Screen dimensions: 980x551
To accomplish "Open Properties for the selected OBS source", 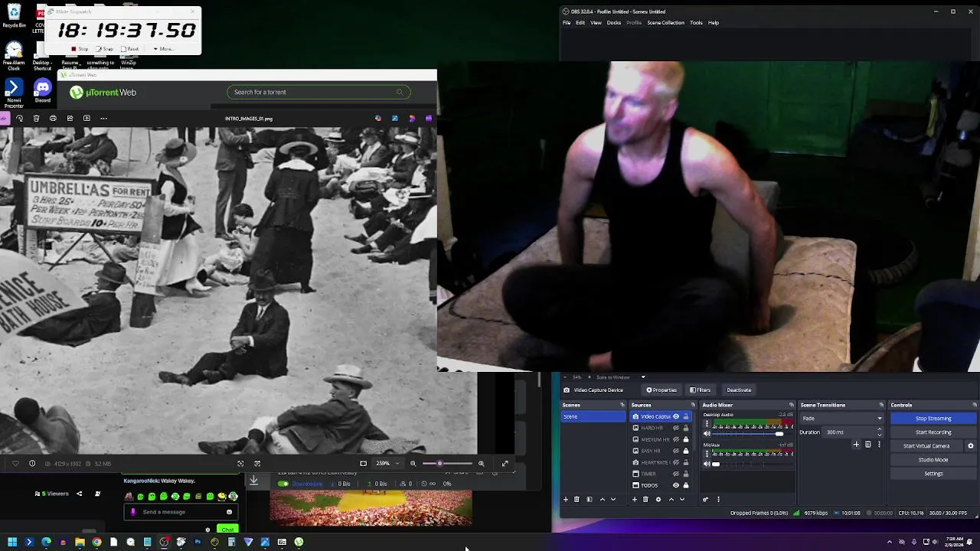I will (x=660, y=390).
